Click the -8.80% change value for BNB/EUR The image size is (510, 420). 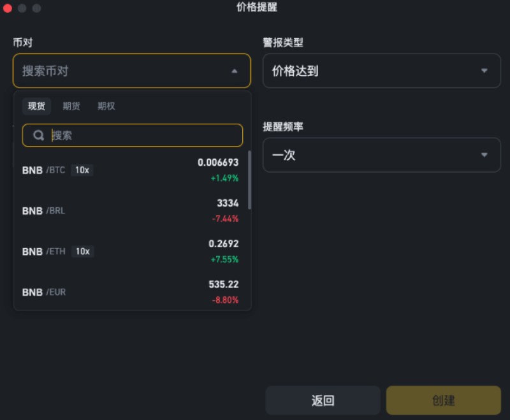[226, 300]
